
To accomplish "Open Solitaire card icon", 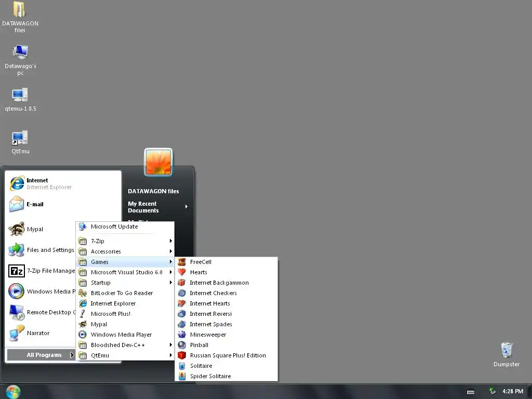I will point(182,366).
